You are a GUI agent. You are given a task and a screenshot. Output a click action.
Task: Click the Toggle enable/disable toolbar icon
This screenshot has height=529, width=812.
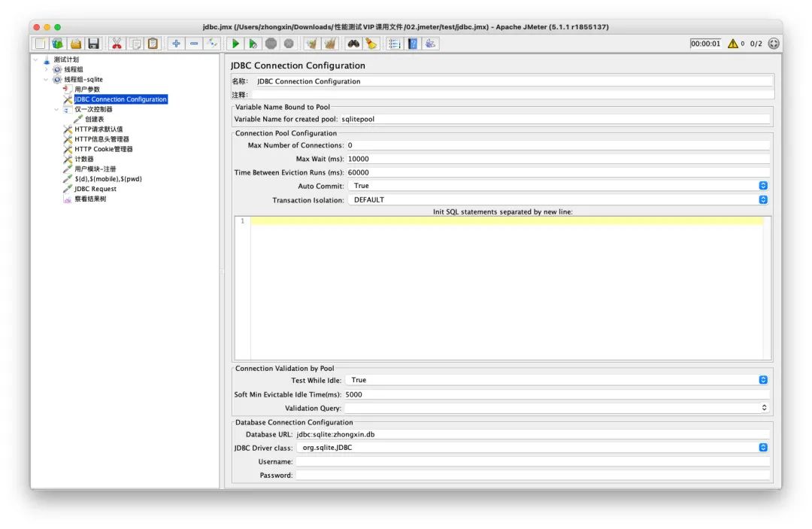212,44
